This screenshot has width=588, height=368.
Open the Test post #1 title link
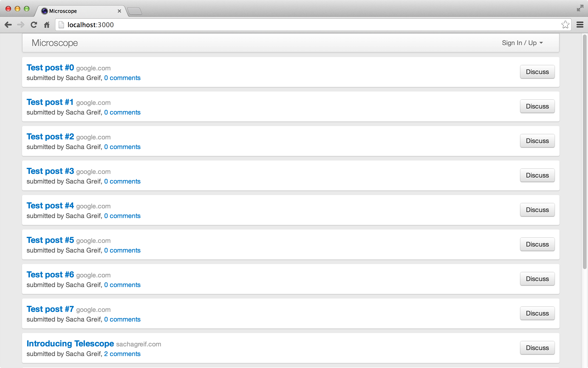[50, 102]
